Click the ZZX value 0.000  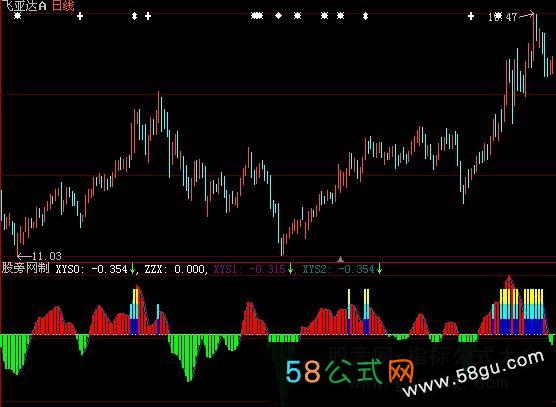click(x=189, y=269)
